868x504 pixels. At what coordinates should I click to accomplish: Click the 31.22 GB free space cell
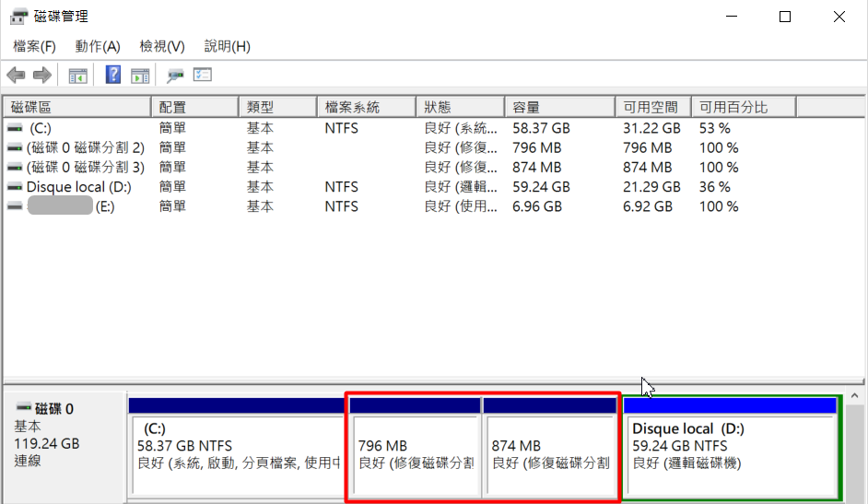(651, 128)
